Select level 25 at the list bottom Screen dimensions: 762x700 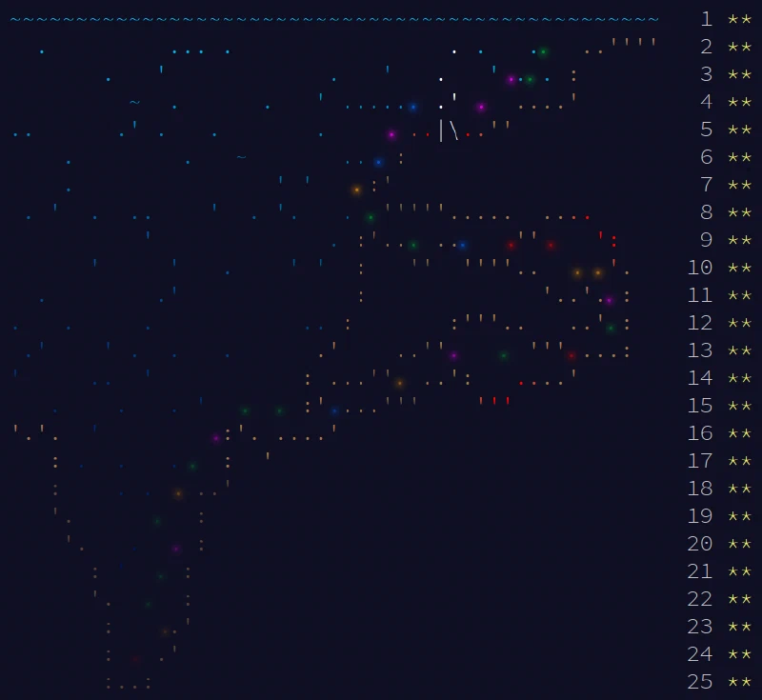pos(700,683)
